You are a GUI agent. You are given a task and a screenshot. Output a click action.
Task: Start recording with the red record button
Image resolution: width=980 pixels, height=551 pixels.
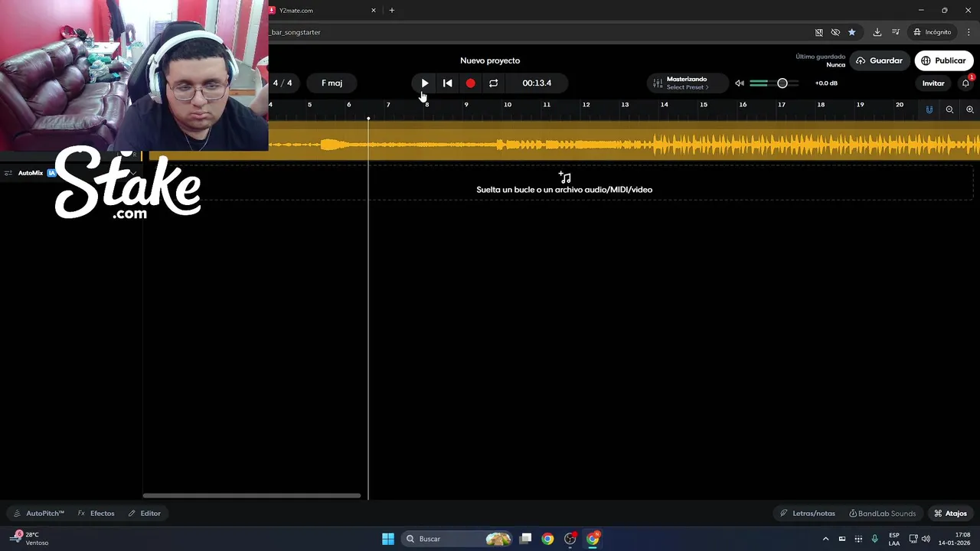click(x=470, y=83)
